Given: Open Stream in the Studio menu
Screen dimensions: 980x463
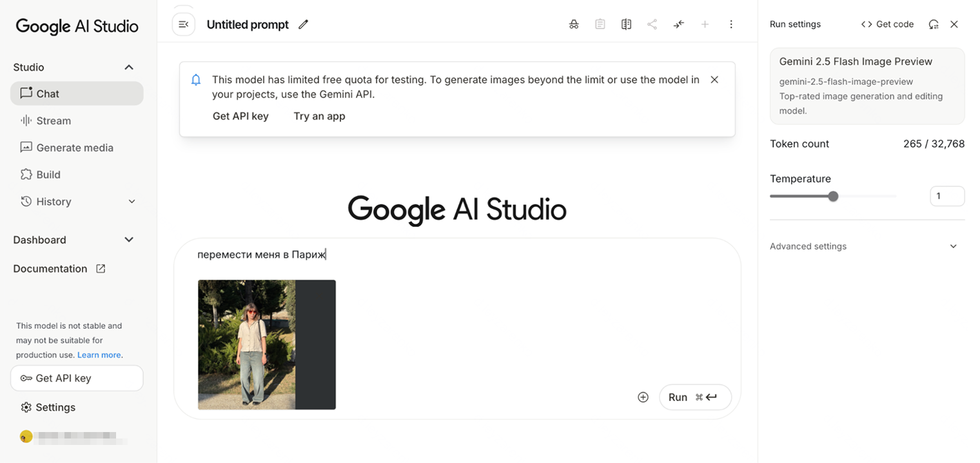Looking at the screenshot, I should 77,121.
